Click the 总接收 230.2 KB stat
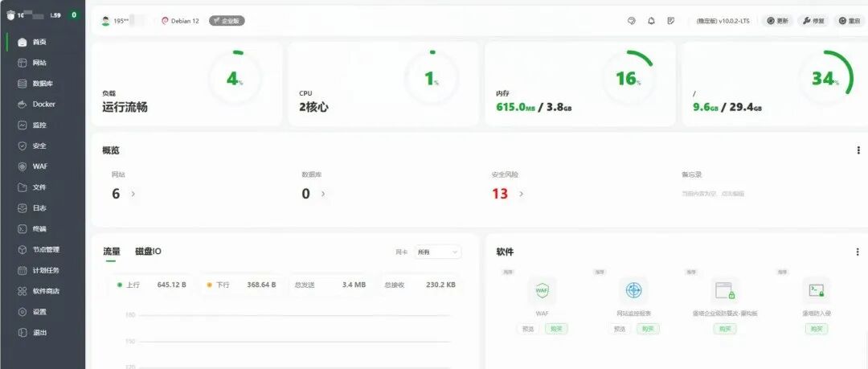868x369 pixels. pos(420,285)
